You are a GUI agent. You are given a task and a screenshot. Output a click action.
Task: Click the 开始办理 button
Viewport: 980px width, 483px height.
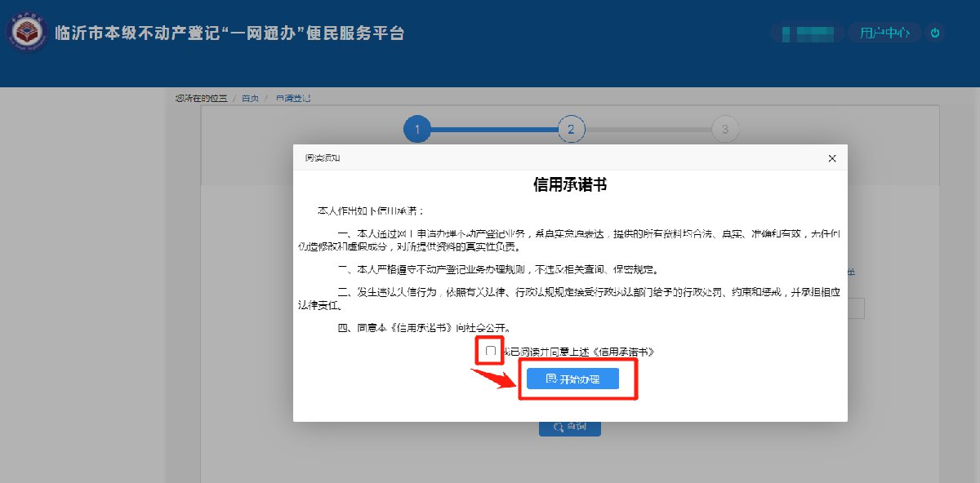tap(572, 379)
